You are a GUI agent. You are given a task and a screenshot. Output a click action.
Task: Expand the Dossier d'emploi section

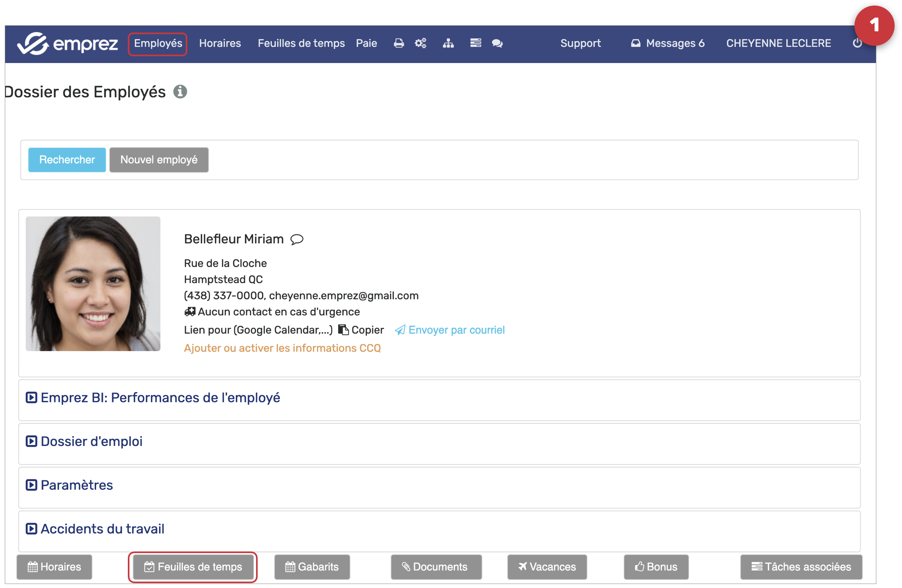pyautogui.click(x=92, y=441)
